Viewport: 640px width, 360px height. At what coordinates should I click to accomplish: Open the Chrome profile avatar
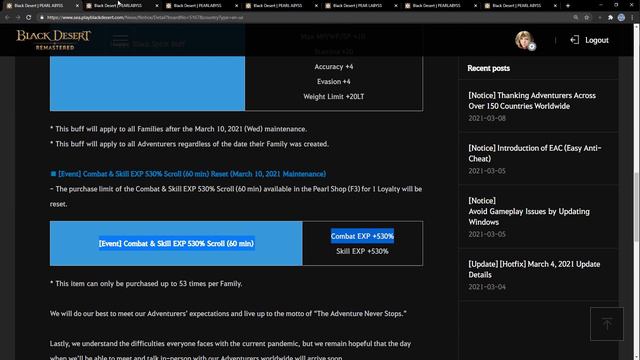coord(621,18)
